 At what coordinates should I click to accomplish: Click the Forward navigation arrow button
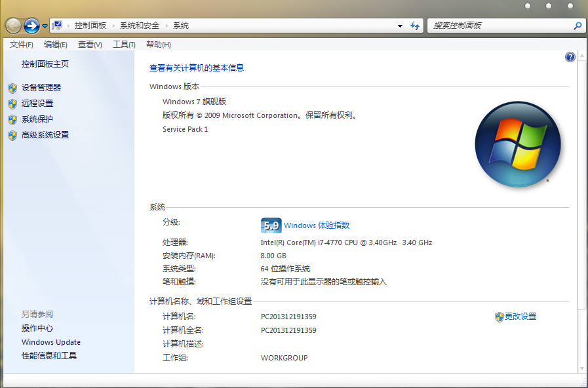pos(31,26)
